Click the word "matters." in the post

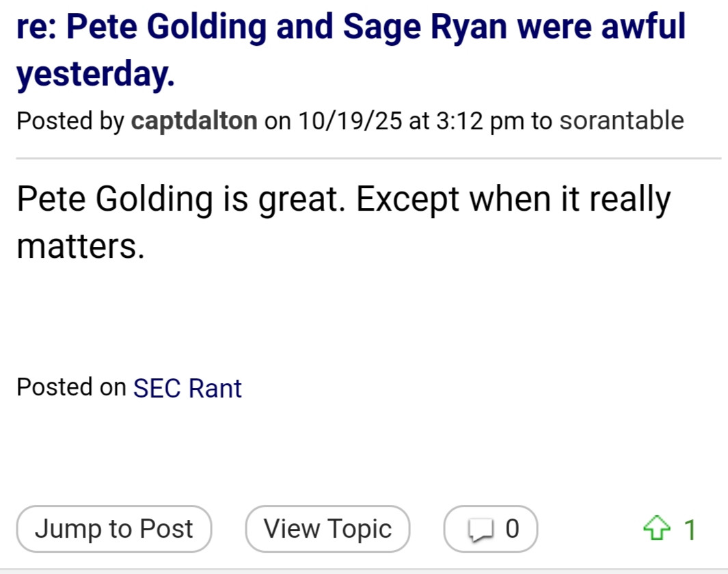point(81,246)
